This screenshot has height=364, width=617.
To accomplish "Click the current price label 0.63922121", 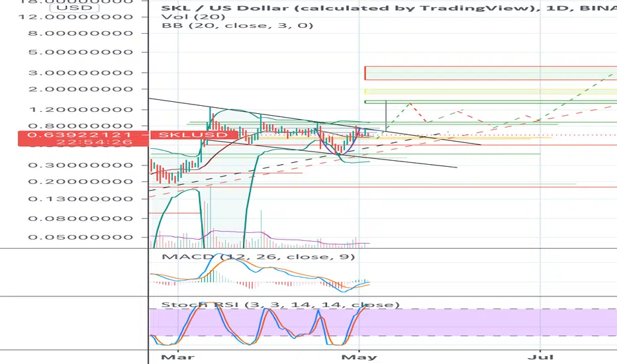I will [x=80, y=134].
